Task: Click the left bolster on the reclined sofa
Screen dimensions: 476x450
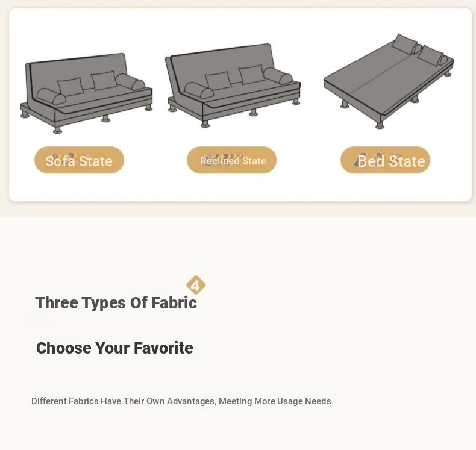Action: 198,90
